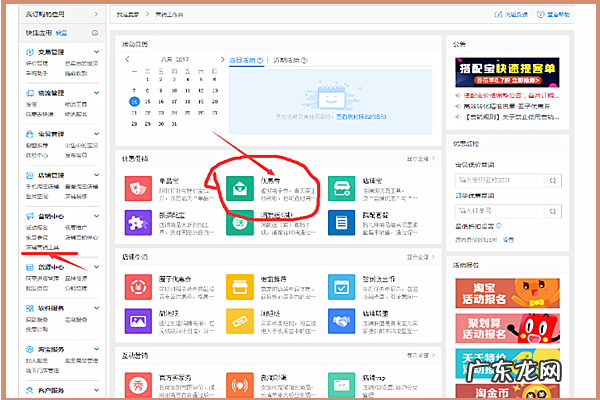
Task: Collapse the 宝贝管理 sidebar section
Action: pos(96,134)
